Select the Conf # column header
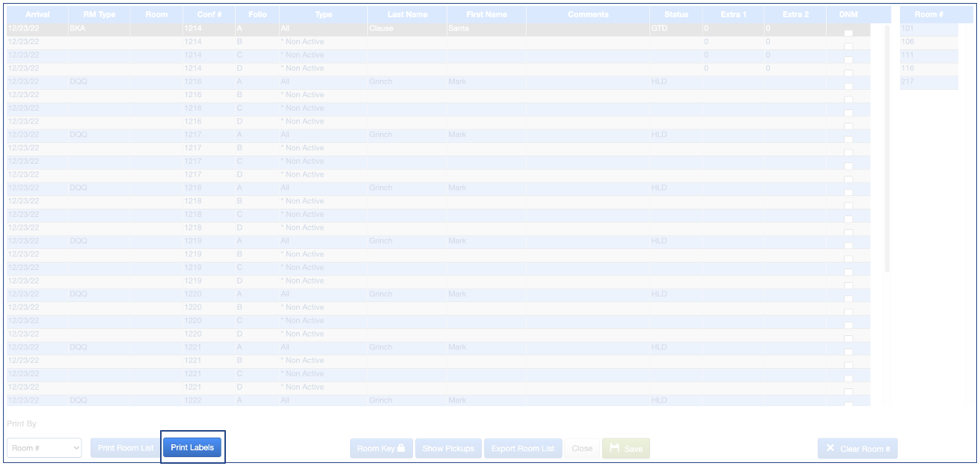 [x=209, y=14]
